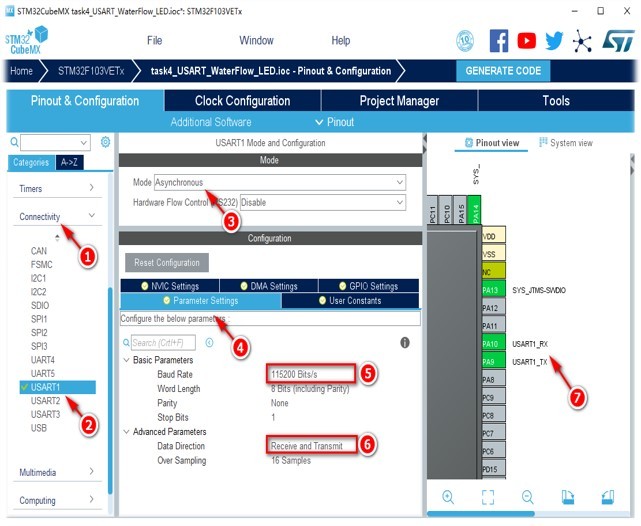
Task: Open the YouTube icon link
Action: coord(527,40)
